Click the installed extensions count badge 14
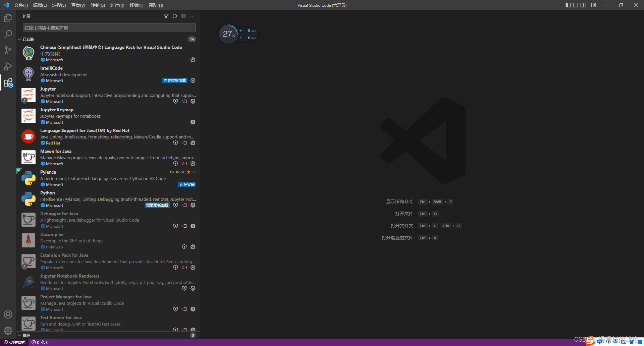644x346 pixels. click(x=192, y=39)
